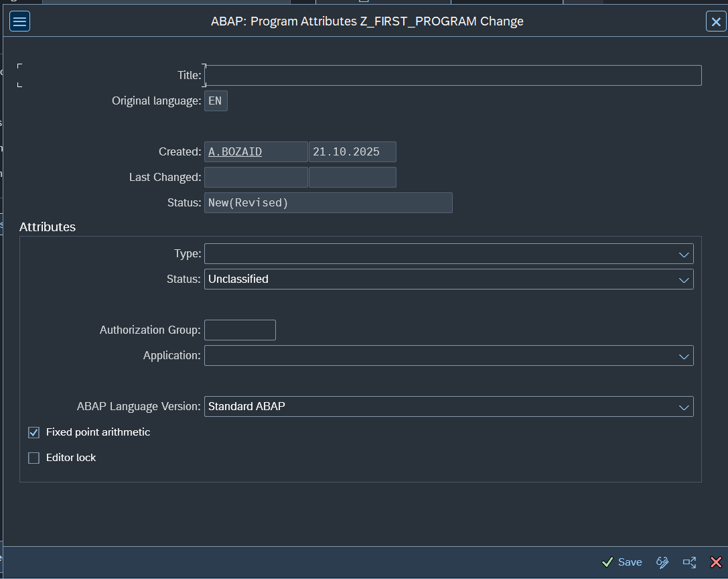
Task: Open the attributes Status dropdown
Action: 683,279
